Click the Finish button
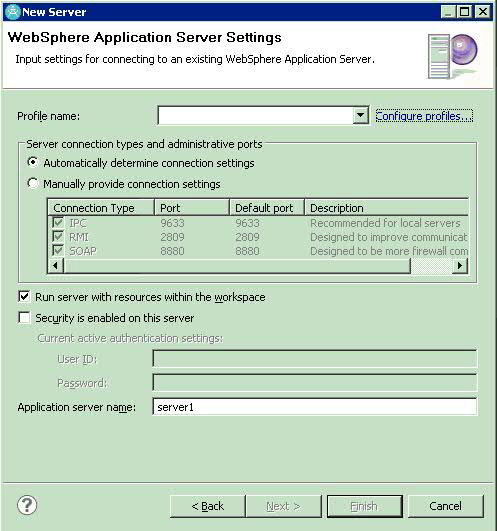The width and height of the screenshot is (497, 531). (364, 506)
